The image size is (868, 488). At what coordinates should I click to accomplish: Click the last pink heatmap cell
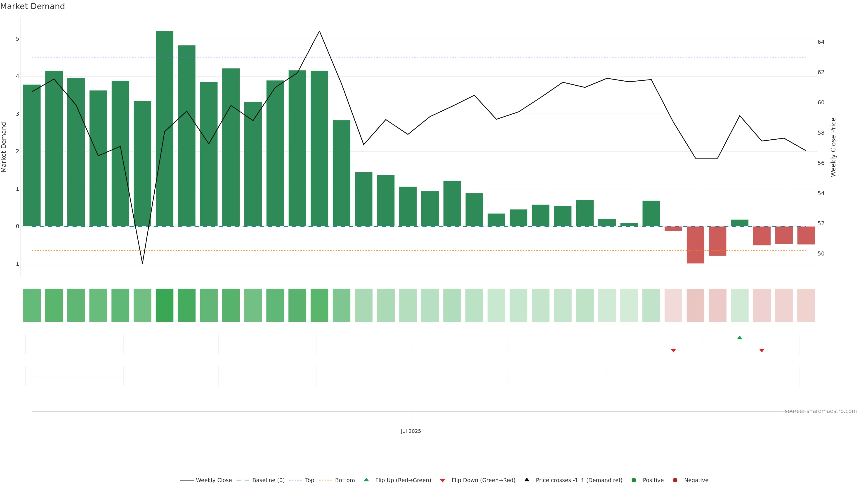click(806, 305)
